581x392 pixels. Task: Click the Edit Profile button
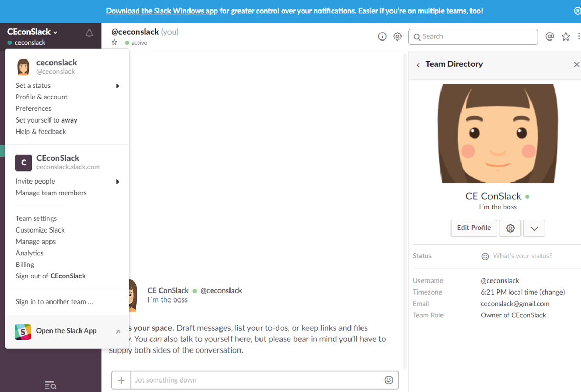click(x=474, y=228)
